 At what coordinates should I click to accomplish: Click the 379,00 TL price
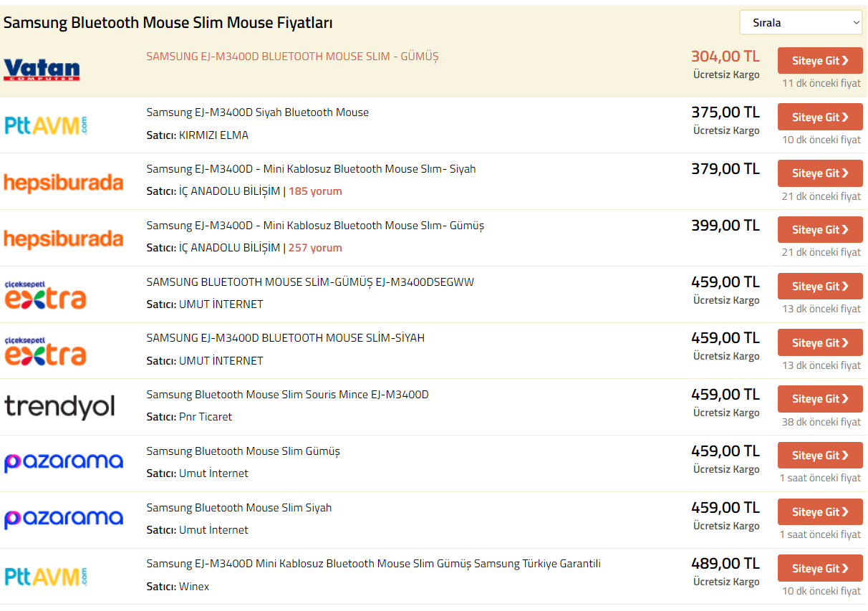[x=725, y=169]
